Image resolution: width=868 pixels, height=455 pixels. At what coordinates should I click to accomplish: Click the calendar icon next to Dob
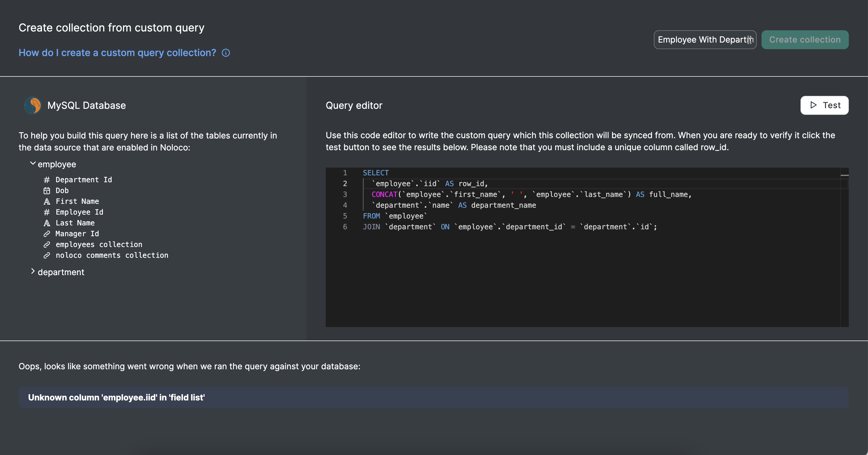coord(47,191)
